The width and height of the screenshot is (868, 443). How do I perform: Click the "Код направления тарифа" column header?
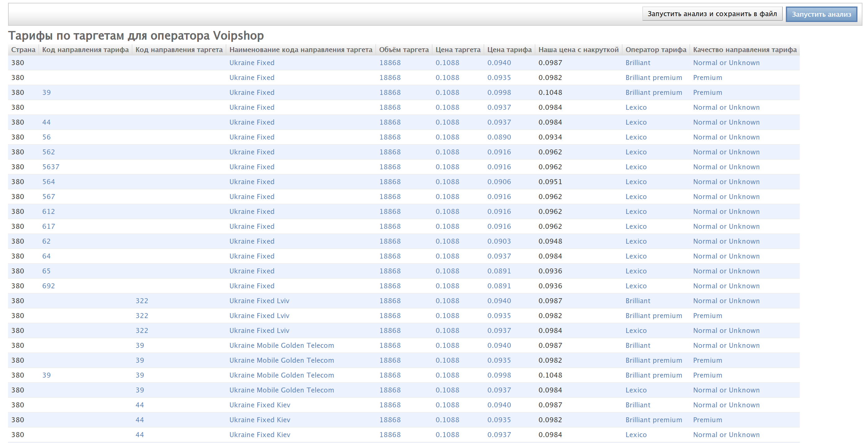(85, 50)
